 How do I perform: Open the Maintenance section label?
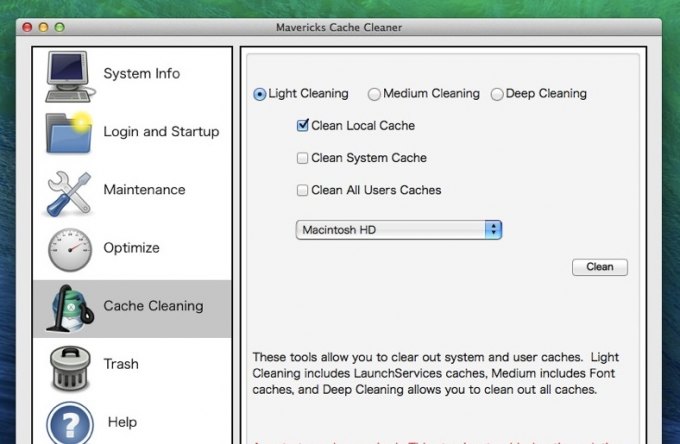144,189
